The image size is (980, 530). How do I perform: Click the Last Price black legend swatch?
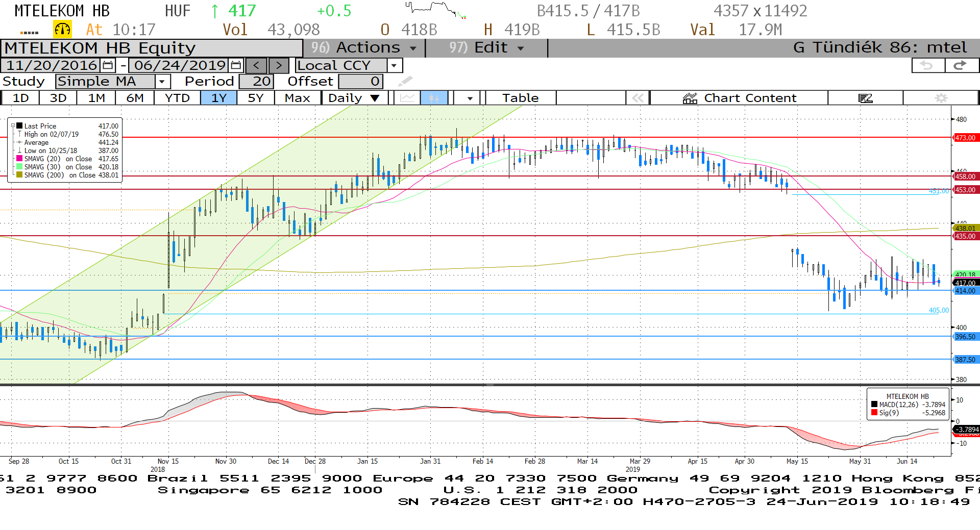[x=19, y=125]
